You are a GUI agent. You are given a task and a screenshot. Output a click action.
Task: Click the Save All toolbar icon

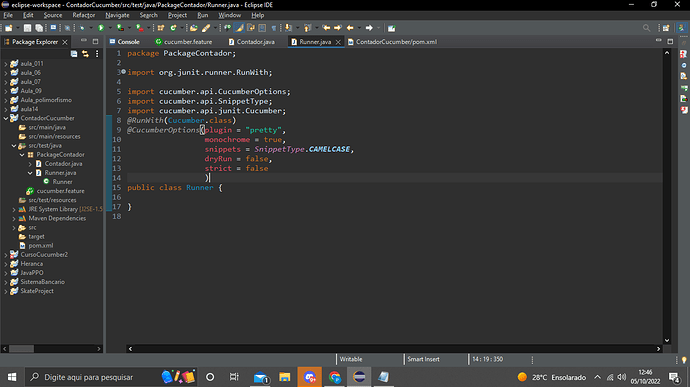click(39, 28)
